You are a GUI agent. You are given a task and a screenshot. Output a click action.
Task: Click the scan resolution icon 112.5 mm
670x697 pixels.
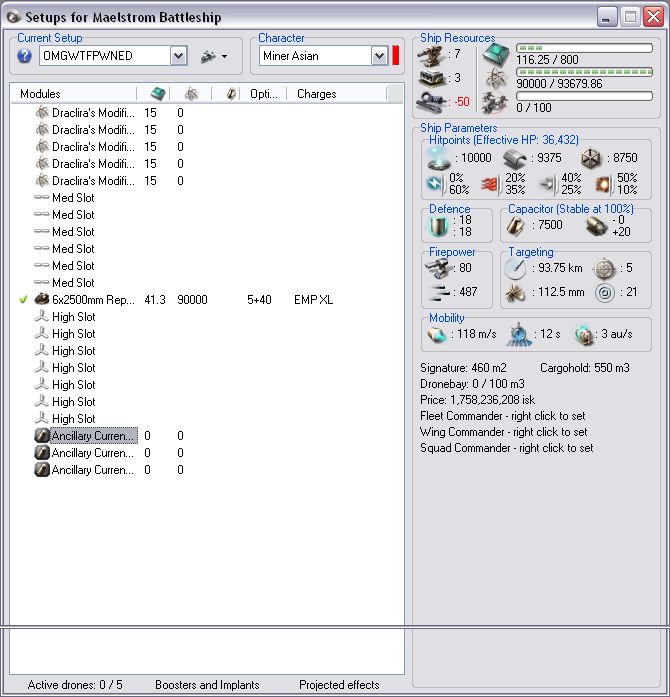515,292
